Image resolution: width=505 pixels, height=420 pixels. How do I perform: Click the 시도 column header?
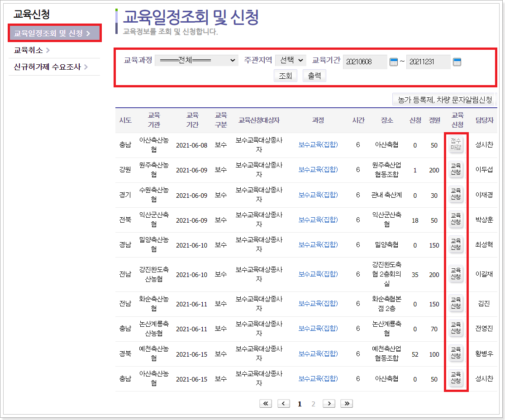tap(125, 120)
